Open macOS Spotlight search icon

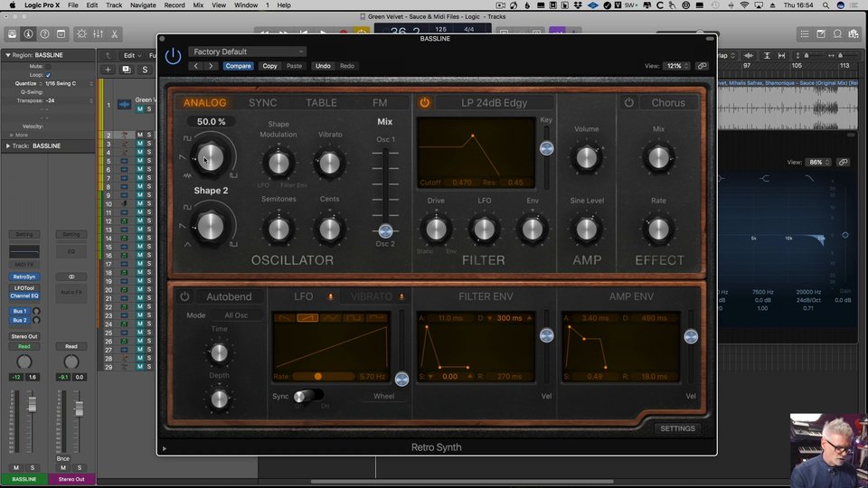[826, 5]
